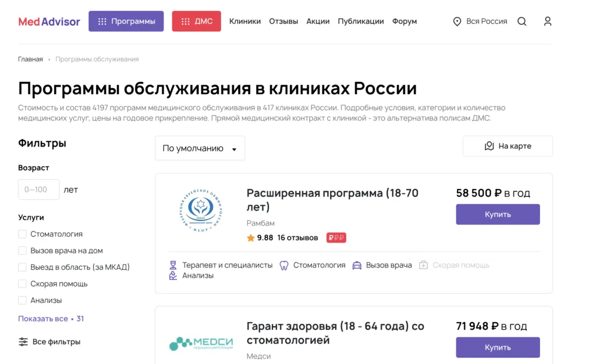Viewport: 596px width, 364px height.
Task: Click the Medsi clinic logo
Action: 201,344
